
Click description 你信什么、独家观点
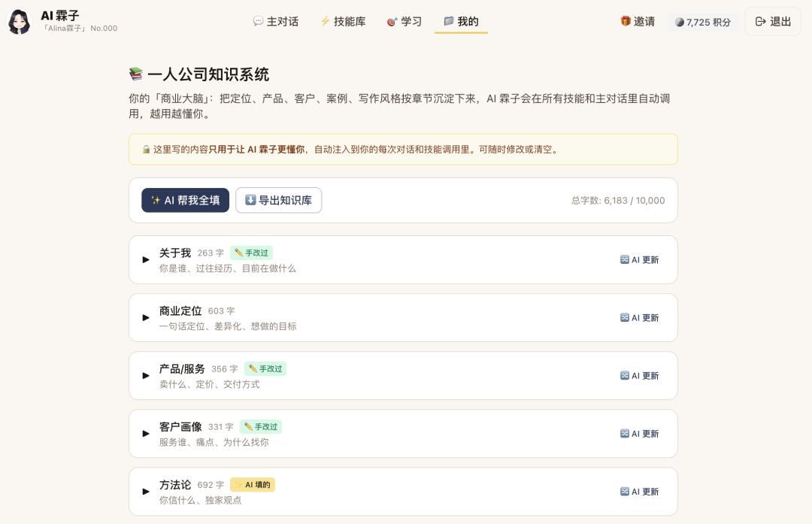point(200,500)
